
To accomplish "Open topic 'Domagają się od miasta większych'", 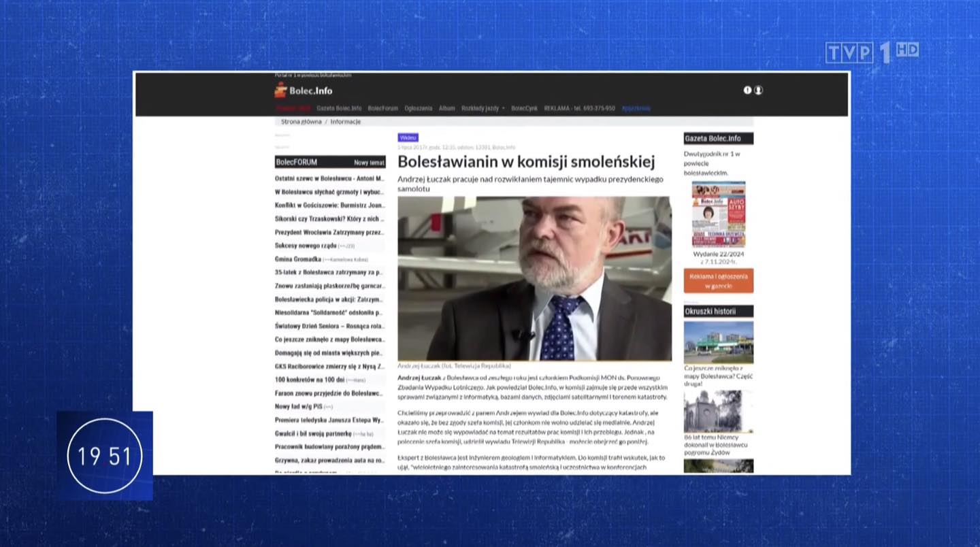I will pyautogui.click(x=329, y=353).
